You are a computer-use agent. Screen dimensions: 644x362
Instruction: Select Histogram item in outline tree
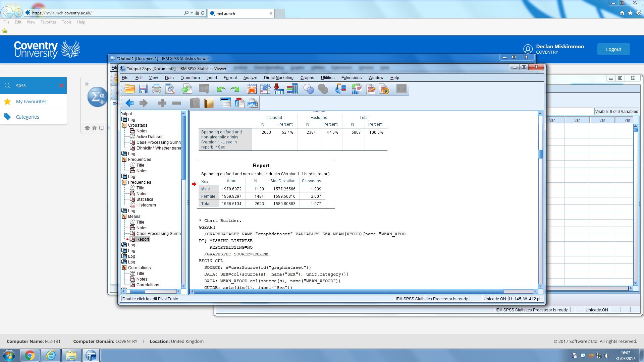tap(146, 205)
